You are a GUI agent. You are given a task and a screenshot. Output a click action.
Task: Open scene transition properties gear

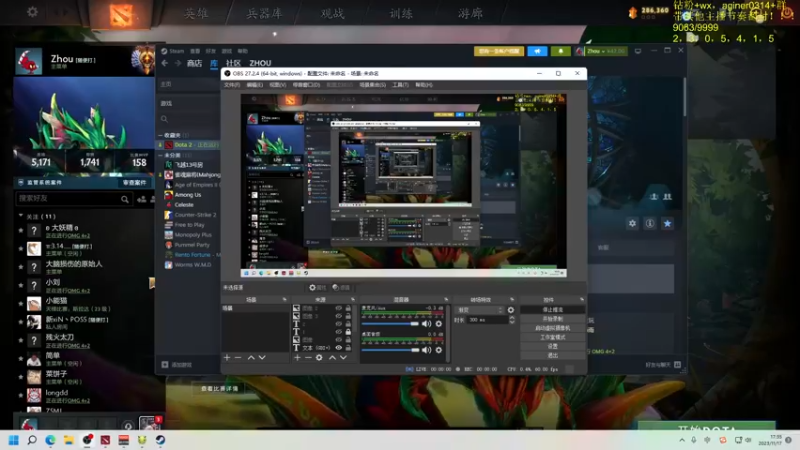pos(511,310)
